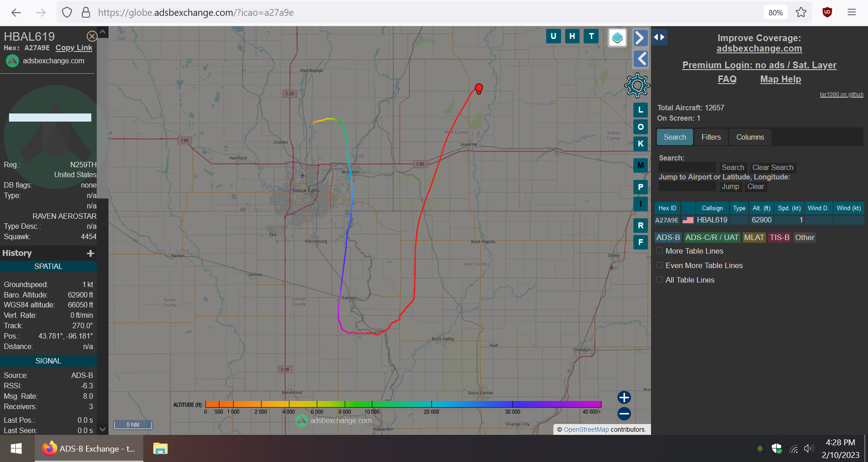Click the Jump to Airport input field

coord(687,187)
